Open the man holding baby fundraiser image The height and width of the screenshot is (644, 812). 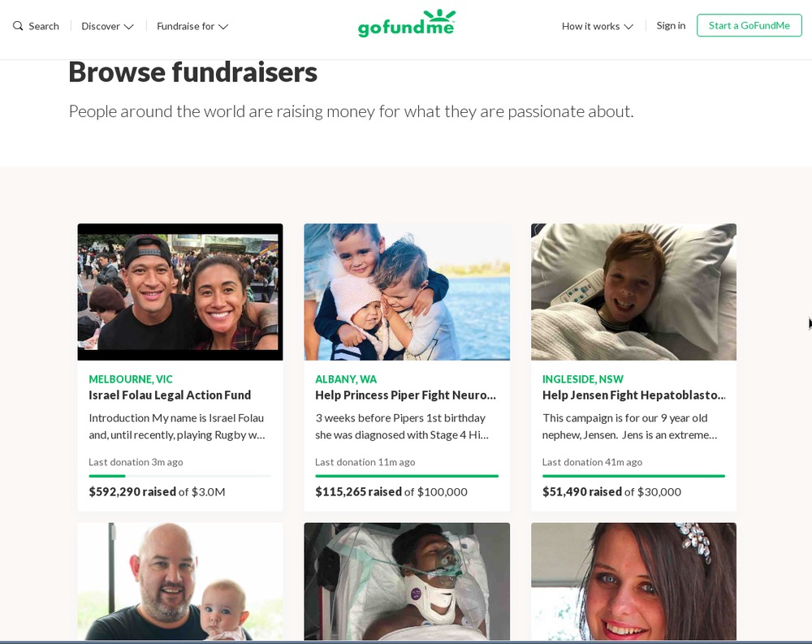pos(180,581)
